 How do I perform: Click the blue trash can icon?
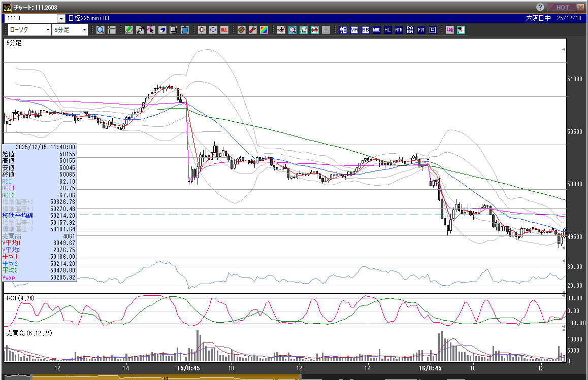tap(184, 30)
